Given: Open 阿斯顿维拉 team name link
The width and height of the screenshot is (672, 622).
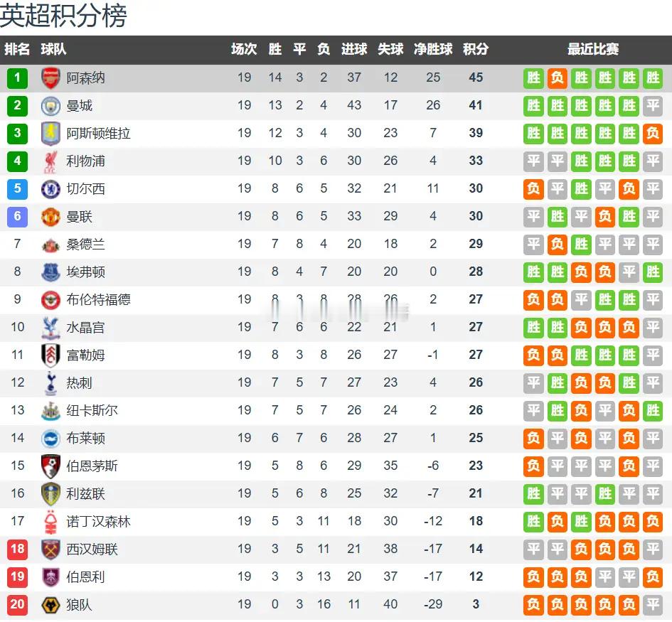Looking at the screenshot, I should (x=98, y=134).
